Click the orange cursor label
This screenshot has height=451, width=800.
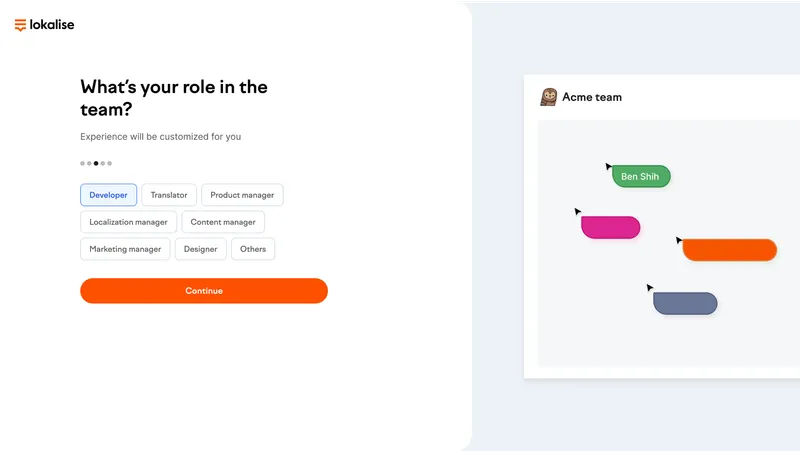tap(729, 250)
